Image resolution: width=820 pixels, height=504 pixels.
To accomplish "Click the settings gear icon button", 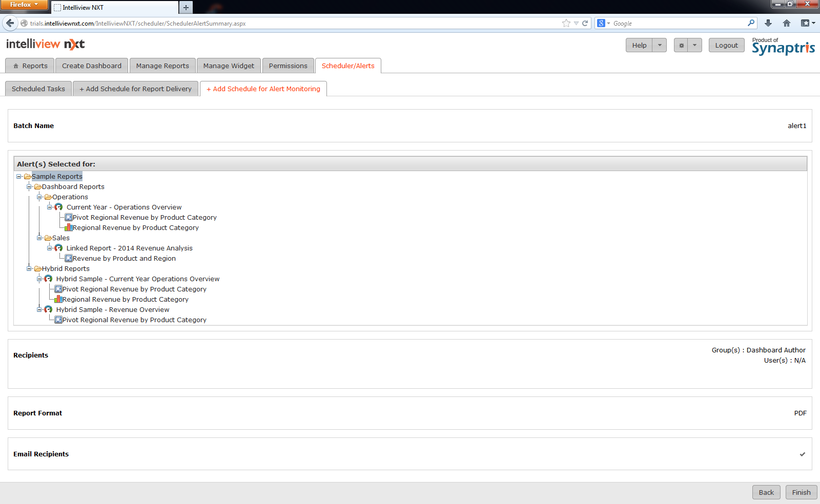I will point(681,46).
